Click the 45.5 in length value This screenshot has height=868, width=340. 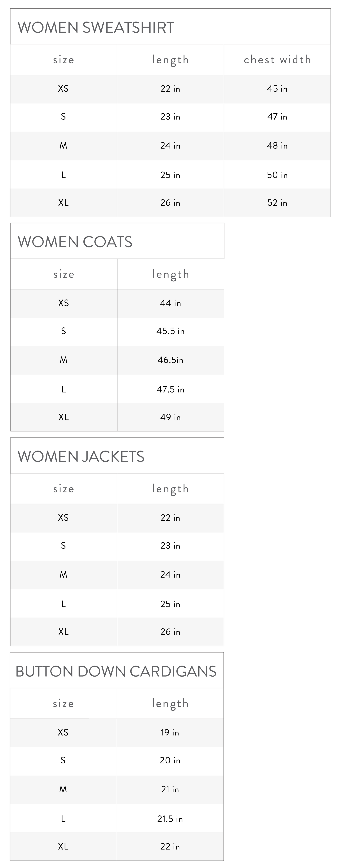(170, 331)
